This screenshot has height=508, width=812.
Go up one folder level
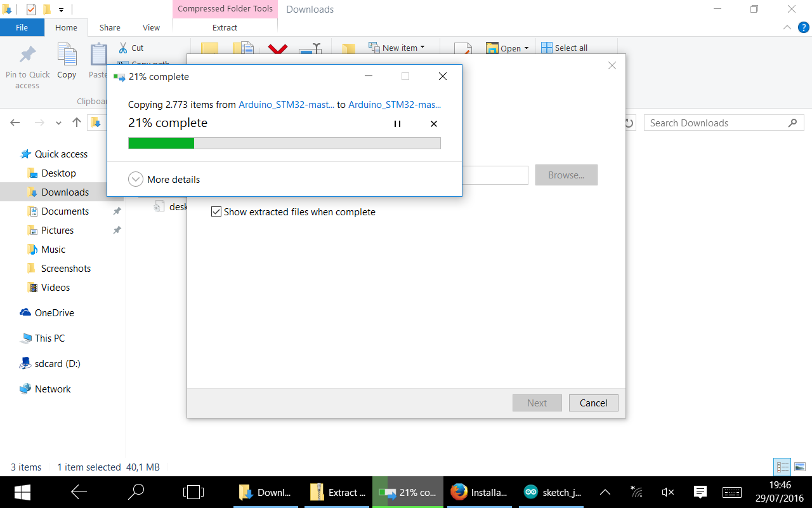click(x=77, y=123)
